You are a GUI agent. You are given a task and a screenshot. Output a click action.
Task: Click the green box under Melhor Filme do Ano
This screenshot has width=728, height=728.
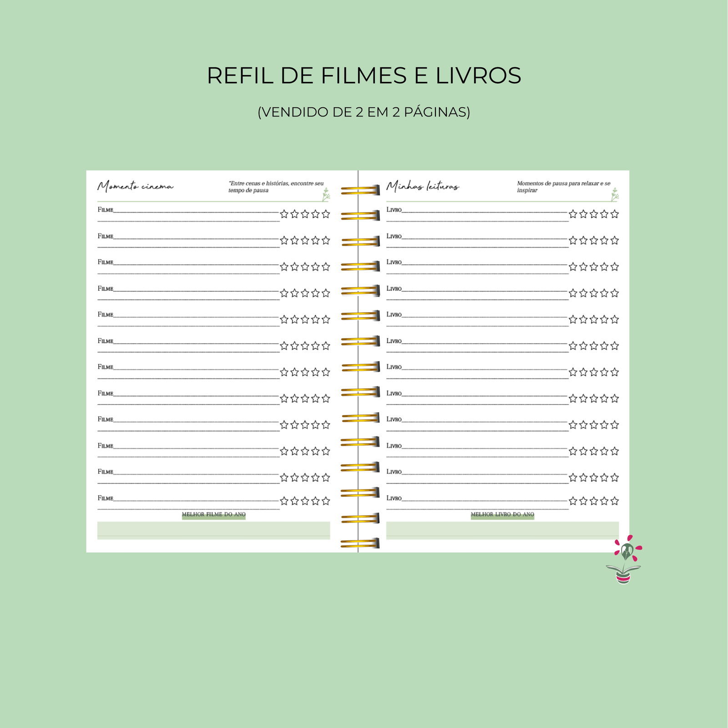pyautogui.click(x=213, y=530)
